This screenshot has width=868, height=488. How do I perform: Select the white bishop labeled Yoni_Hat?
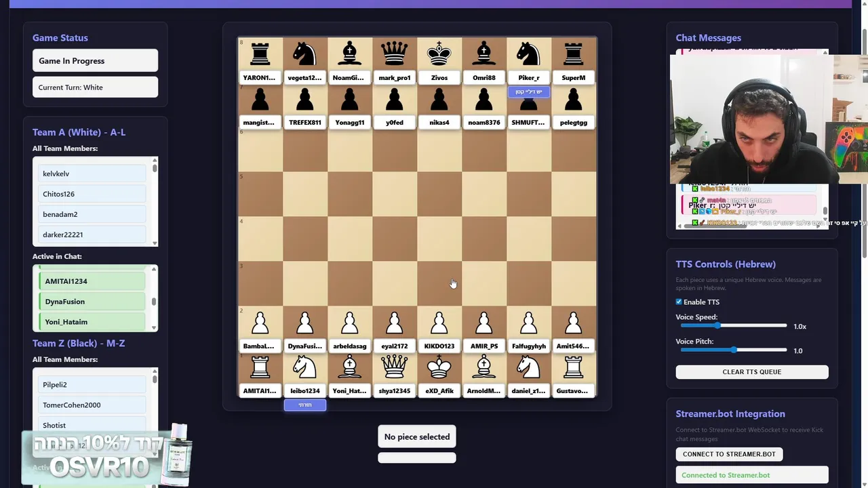tap(349, 367)
